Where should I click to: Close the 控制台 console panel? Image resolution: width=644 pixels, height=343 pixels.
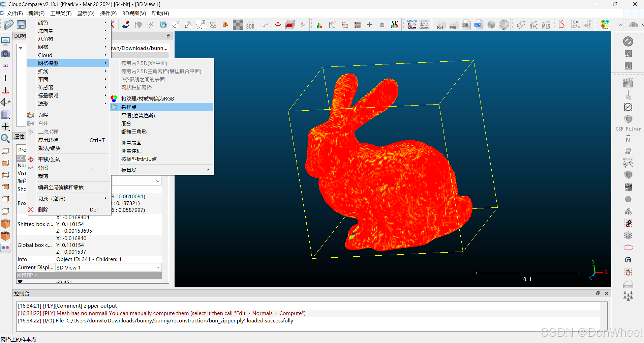point(607,293)
